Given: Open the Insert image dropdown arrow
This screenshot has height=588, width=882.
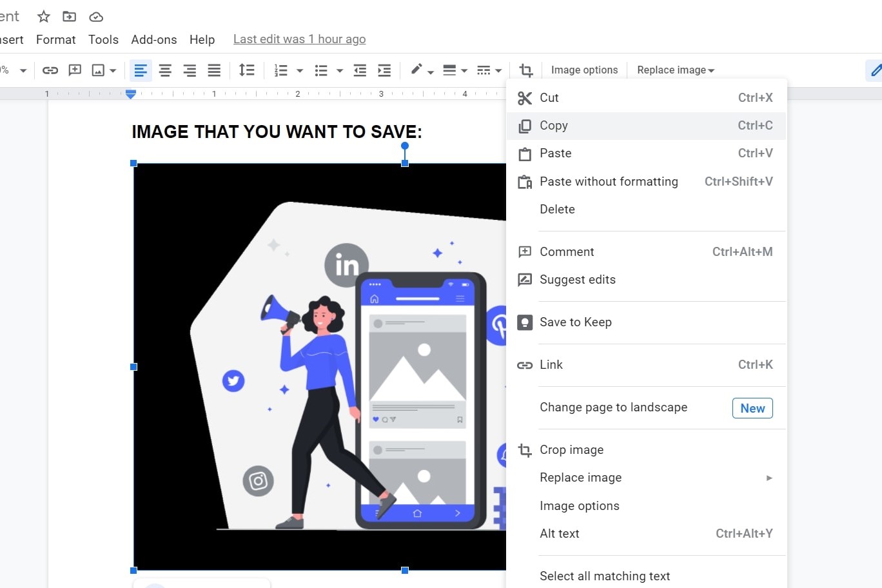Looking at the screenshot, I should coord(113,70).
